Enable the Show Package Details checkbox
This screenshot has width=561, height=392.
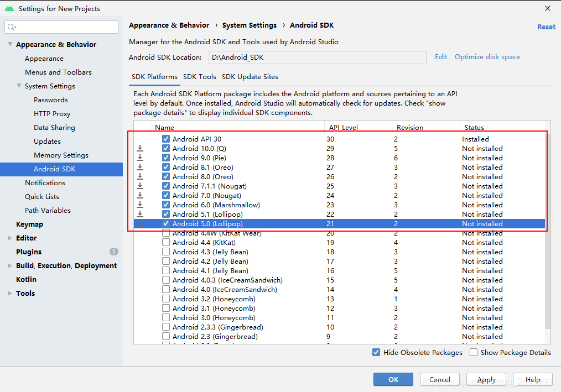tap(474, 352)
